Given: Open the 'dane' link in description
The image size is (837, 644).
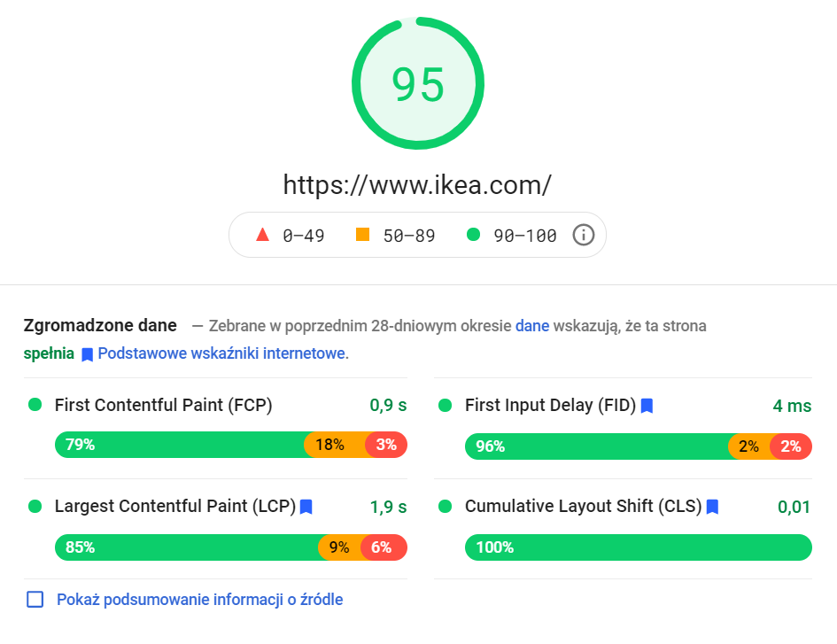Looking at the screenshot, I should (531, 326).
